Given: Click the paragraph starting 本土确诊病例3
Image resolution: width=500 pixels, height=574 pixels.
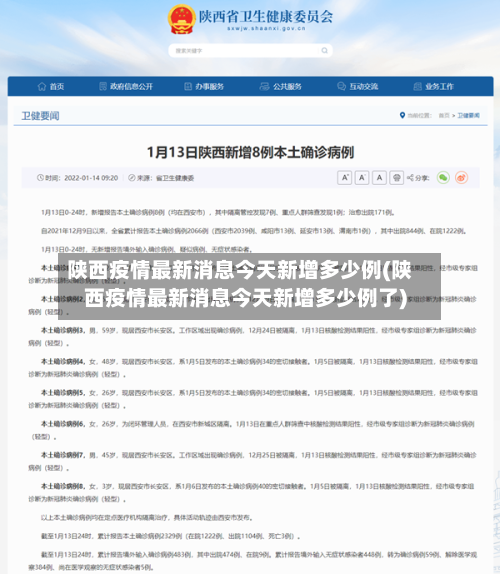Looking at the screenshot, I should click(x=253, y=337).
